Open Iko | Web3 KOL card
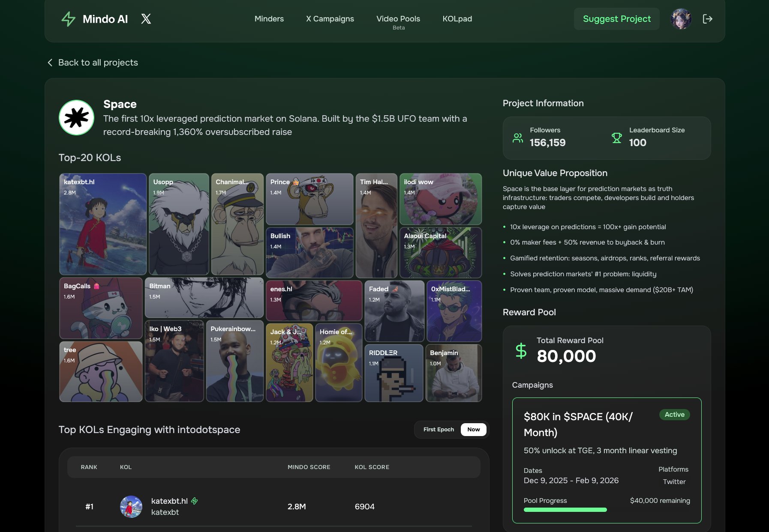This screenshot has height=532, width=769. (174, 361)
